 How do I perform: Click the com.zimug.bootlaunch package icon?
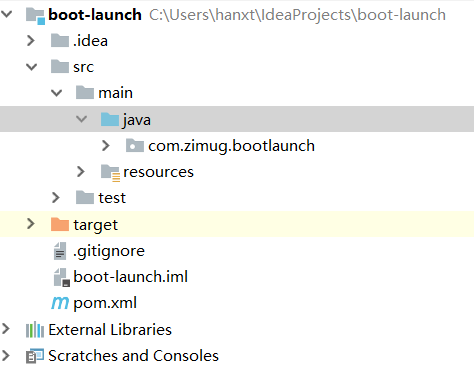[135, 146]
